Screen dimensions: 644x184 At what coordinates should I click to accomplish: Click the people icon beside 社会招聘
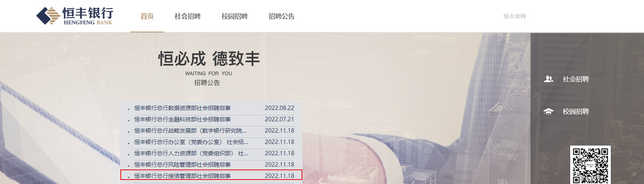coord(548,79)
